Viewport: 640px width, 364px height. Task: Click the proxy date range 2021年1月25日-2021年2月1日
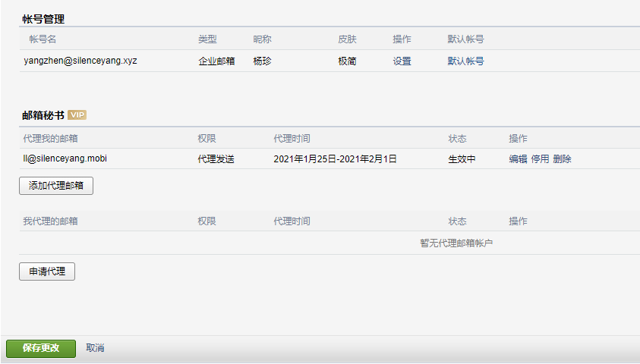[x=335, y=159]
